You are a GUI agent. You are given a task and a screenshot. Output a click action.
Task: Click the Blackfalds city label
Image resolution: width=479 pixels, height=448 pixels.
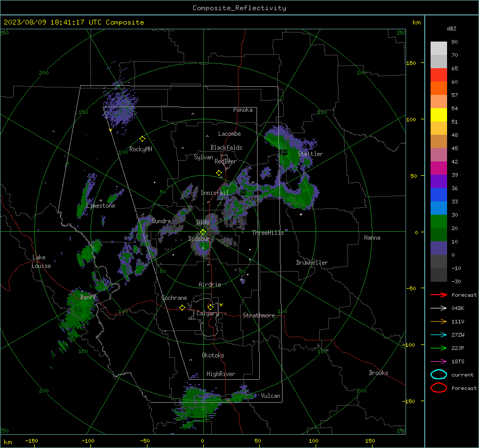226,148
